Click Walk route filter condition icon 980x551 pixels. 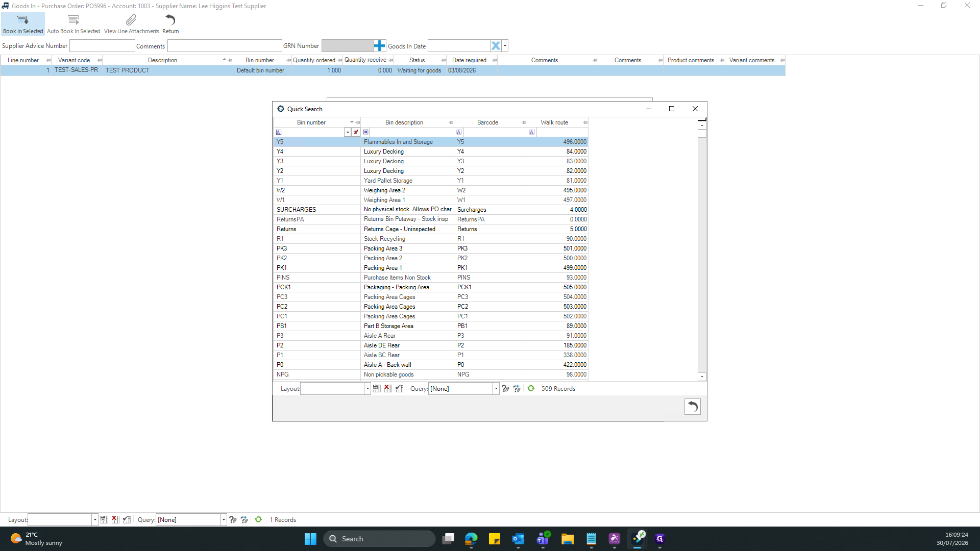click(x=532, y=132)
